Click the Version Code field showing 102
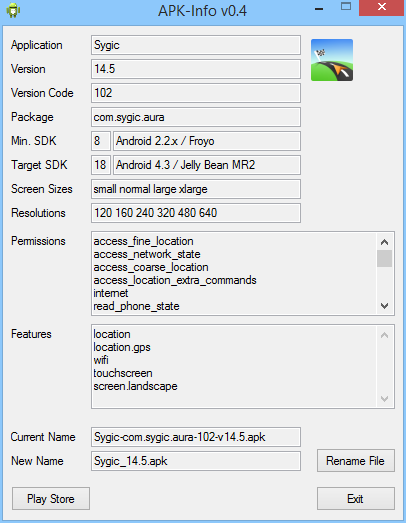The height and width of the screenshot is (523, 406). (196, 93)
